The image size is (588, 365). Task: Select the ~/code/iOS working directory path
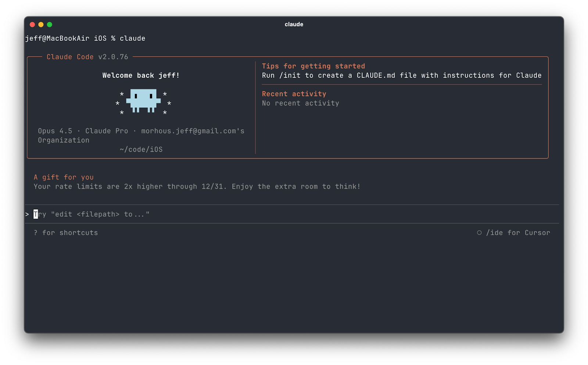[x=141, y=149]
